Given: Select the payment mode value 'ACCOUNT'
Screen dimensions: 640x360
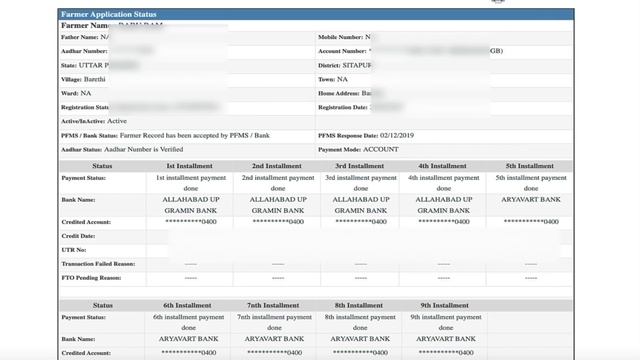Looking at the screenshot, I should [x=381, y=149].
